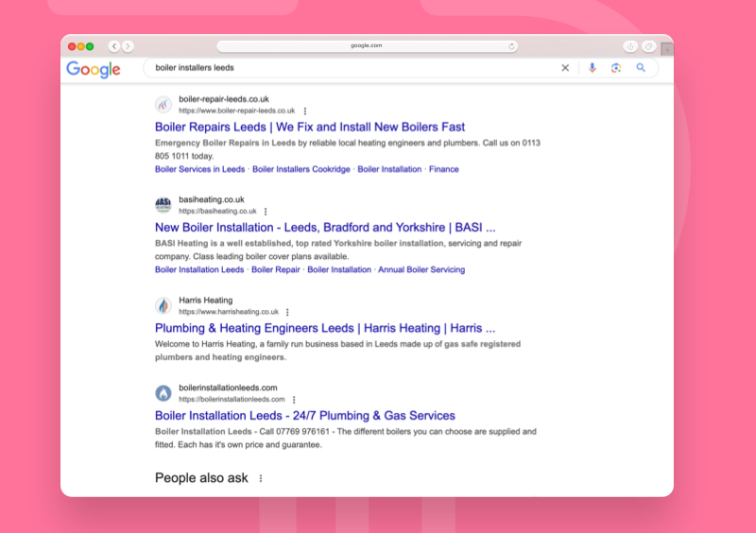Open the new tab plus button
Screen dimensions: 756x533
coord(667,48)
